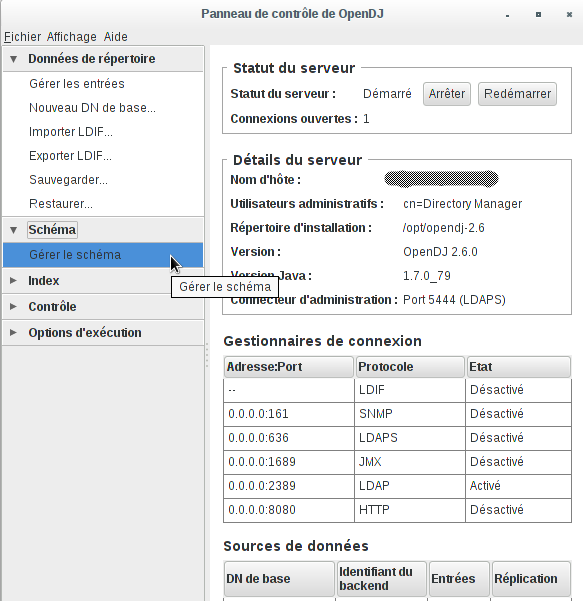Select the 0.0.0.0:8080 address cell
Screen dimensions: 583x601
289,510
